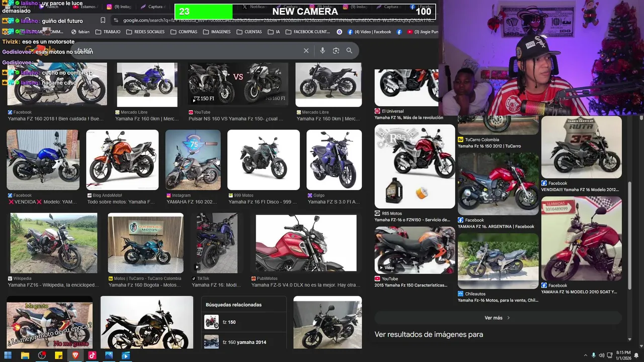Select related search fz 150

coord(244,322)
